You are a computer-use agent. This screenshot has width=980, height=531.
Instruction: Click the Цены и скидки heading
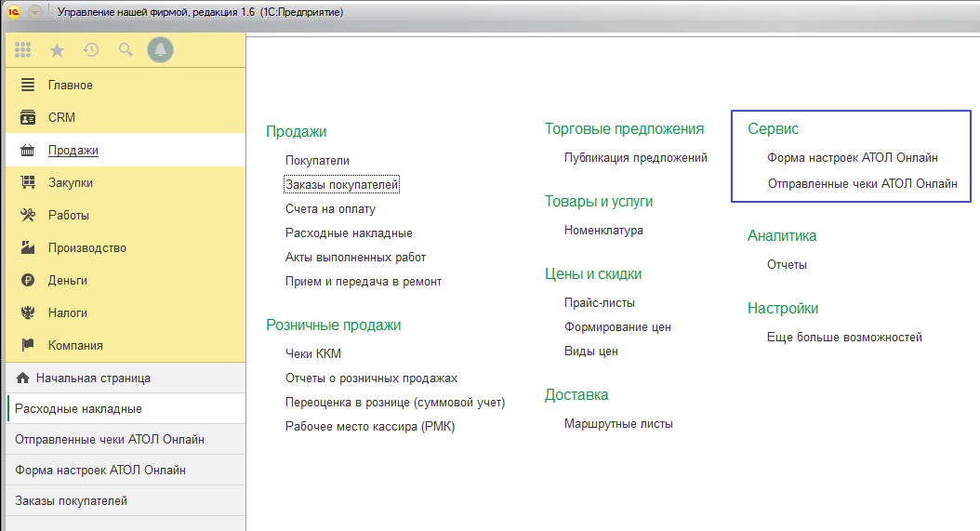click(593, 274)
